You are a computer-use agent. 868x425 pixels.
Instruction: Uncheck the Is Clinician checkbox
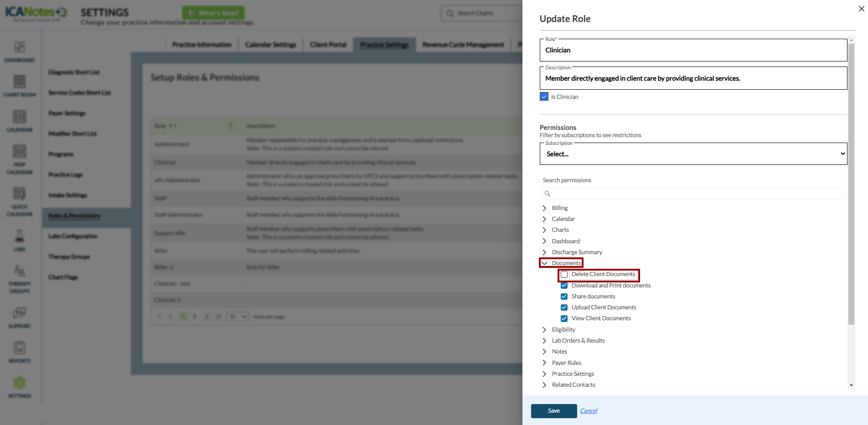coord(544,97)
